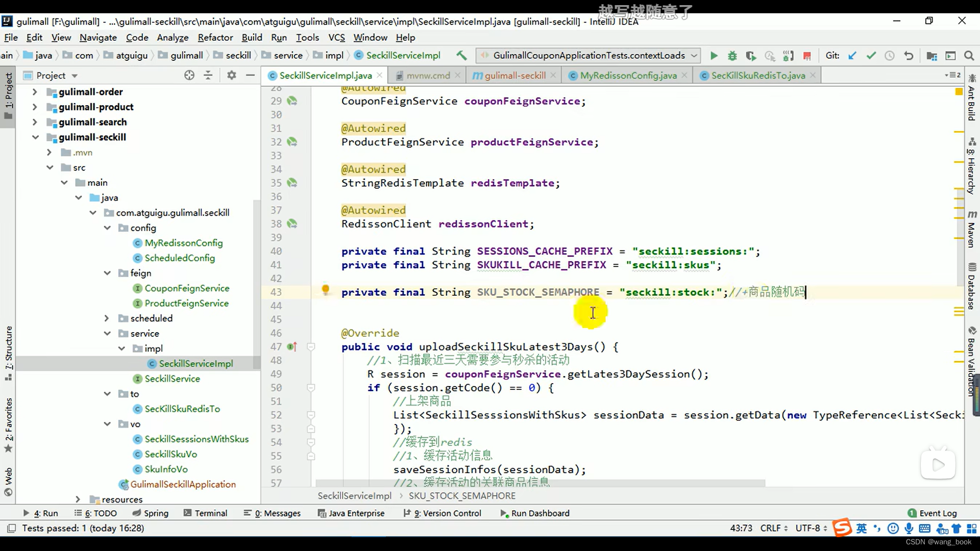Screen dimensions: 980x551
Task: Stop the running process red button
Action: tap(807, 56)
